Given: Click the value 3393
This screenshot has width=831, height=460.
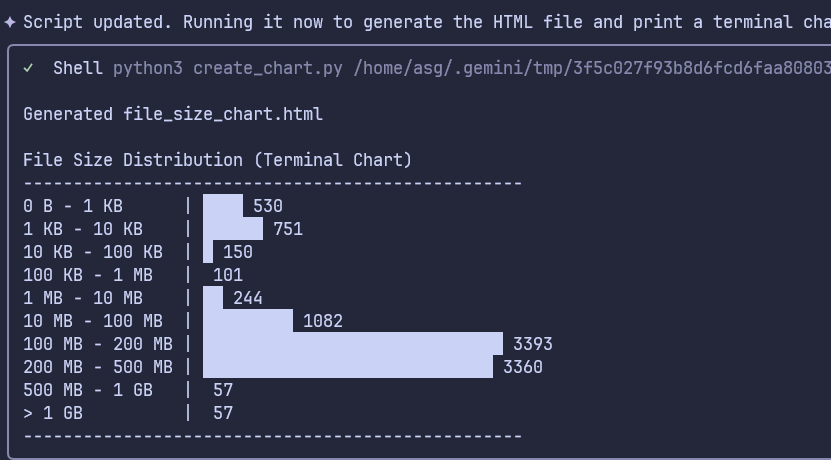Looking at the screenshot, I should click(x=532, y=344).
